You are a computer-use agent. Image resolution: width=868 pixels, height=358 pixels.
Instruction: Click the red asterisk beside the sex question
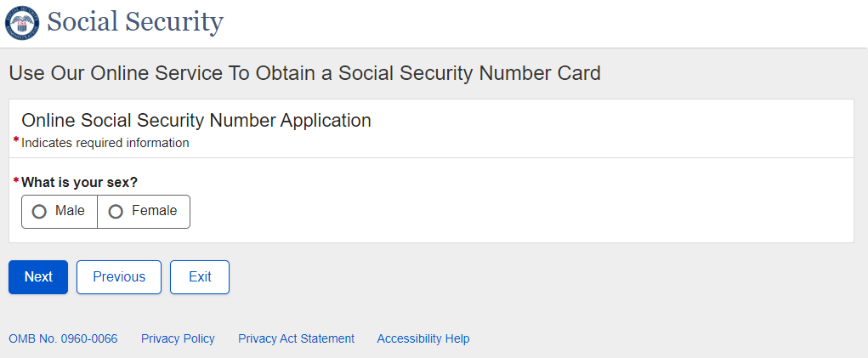(16, 181)
